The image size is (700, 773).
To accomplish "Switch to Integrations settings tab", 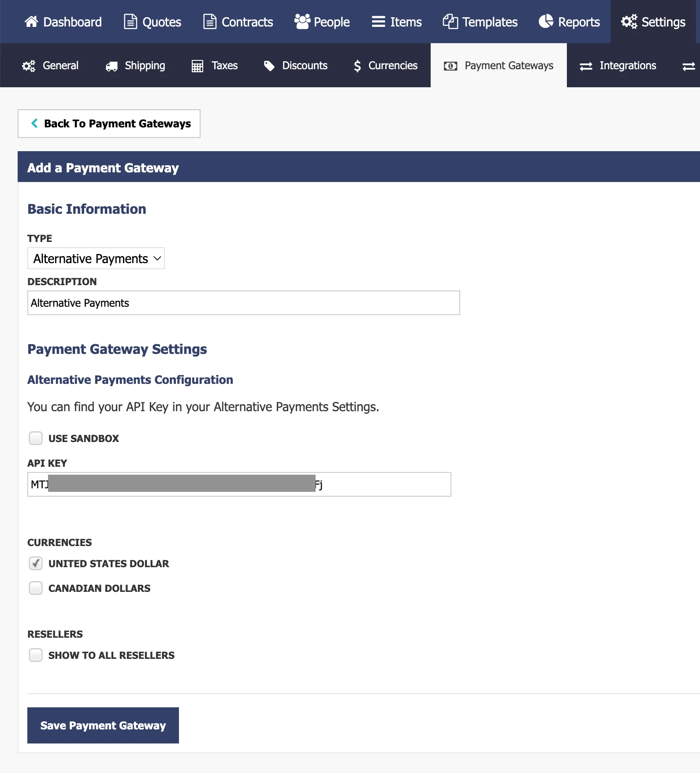I will tap(618, 66).
